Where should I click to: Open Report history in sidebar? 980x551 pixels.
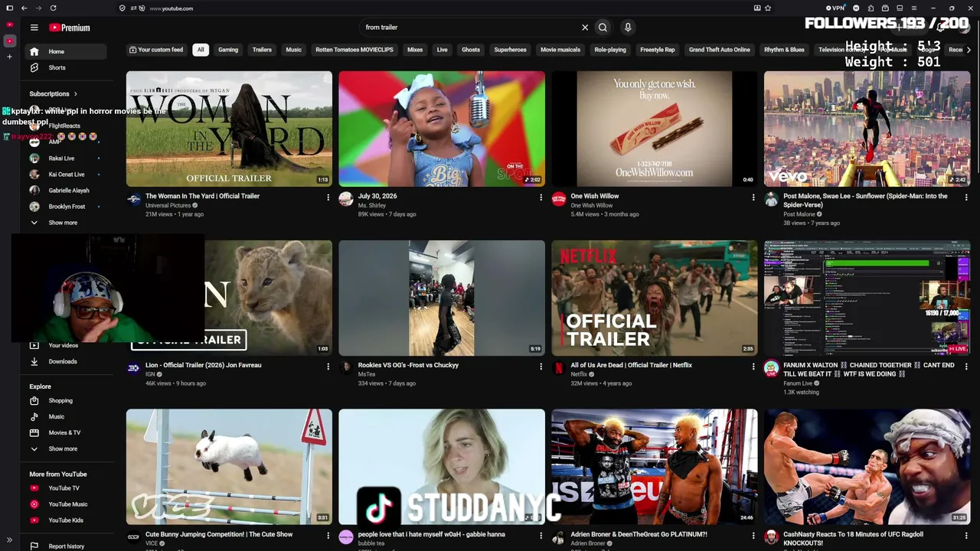(x=64, y=546)
